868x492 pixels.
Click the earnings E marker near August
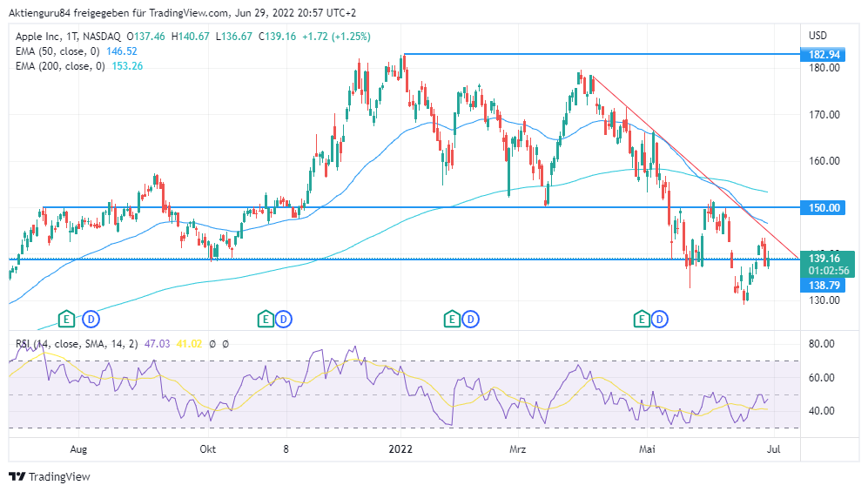click(x=66, y=319)
